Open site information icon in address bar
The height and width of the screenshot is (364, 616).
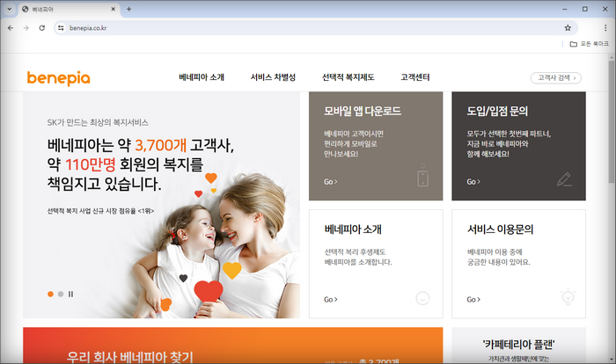coord(61,28)
